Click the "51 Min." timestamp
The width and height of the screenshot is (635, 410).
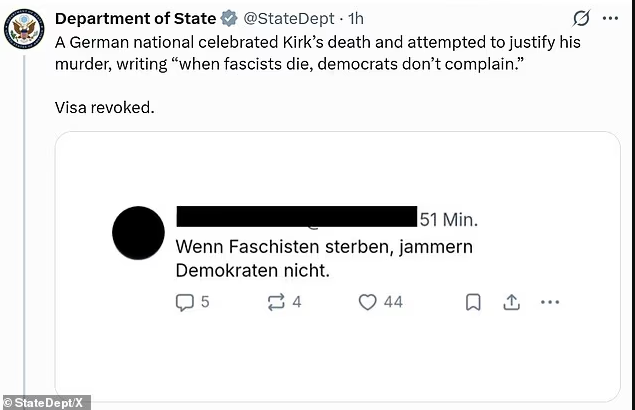point(448,219)
